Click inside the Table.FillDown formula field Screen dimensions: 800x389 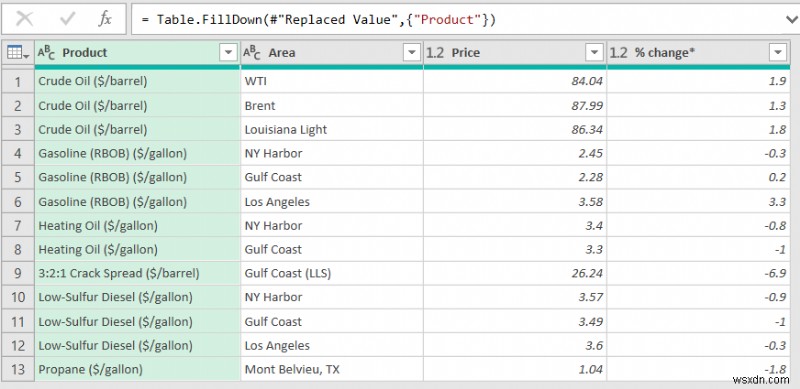(x=459, y=19)
